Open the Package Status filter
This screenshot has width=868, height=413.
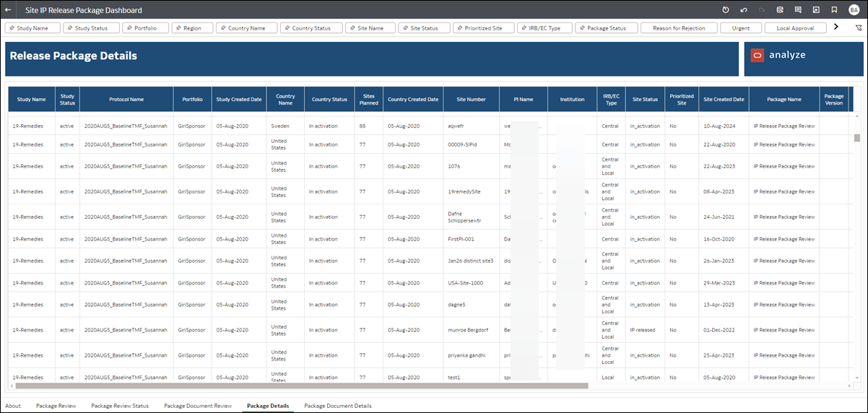coord(607,28)
